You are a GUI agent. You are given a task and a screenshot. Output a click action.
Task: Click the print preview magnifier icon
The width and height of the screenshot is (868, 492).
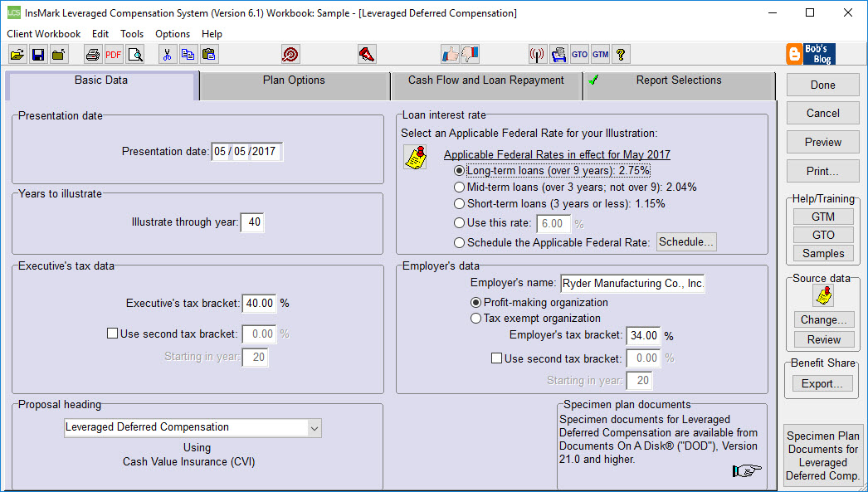134,53
